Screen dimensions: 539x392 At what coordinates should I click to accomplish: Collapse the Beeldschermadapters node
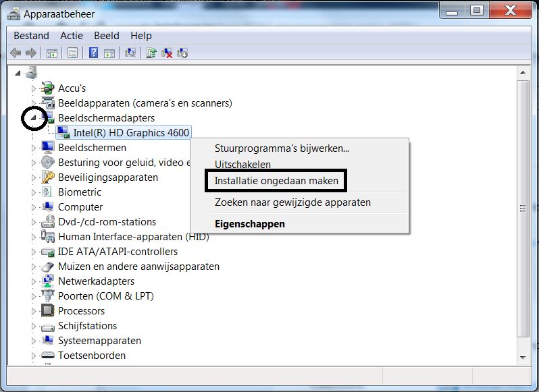pyautogui.click(x=34, y=118)
